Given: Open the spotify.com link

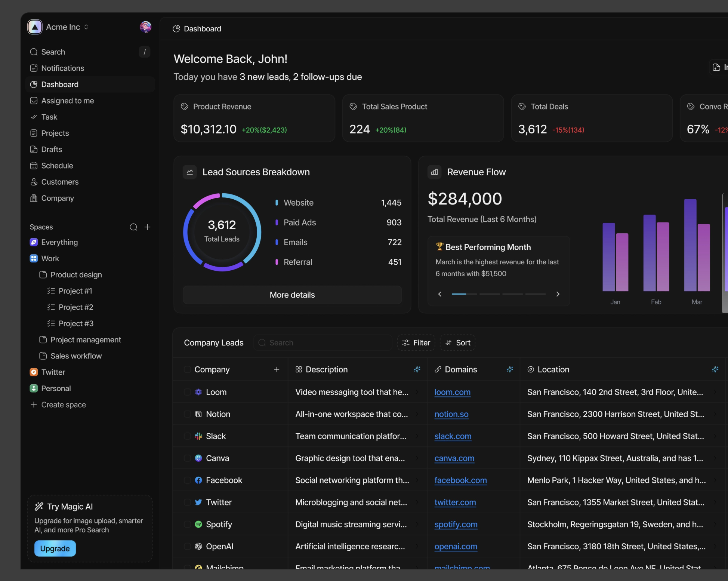Looking at the screenshot, I should [x=456, y=524].
